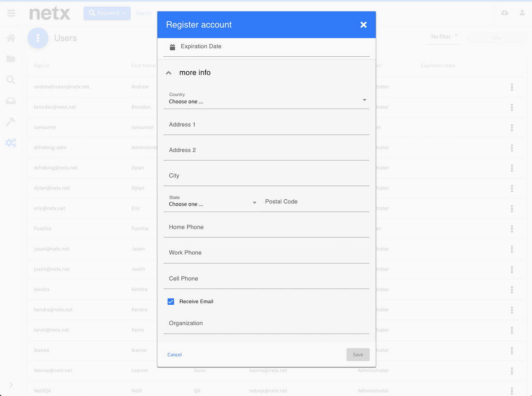Click the Cancel link

175,355
